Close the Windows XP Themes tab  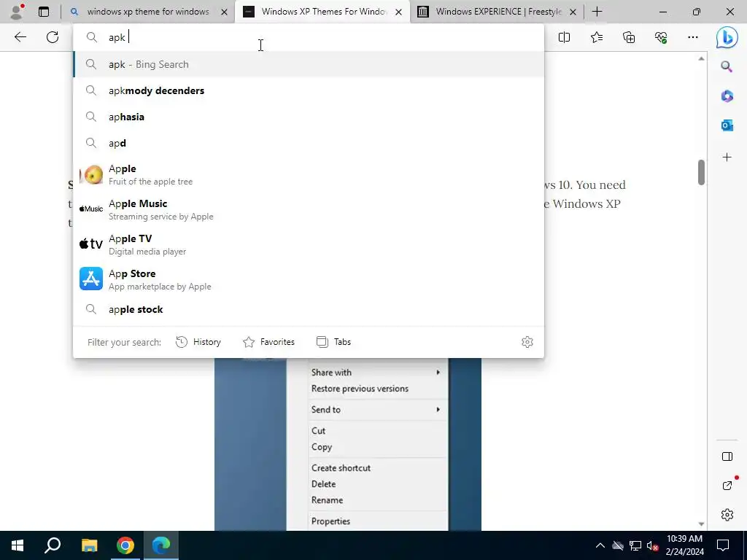click(398, 12)
